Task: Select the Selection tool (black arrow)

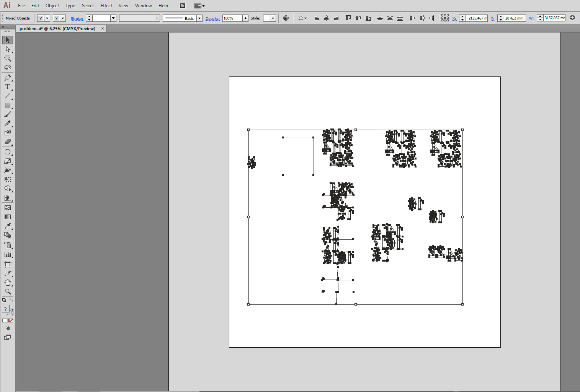Action: click(8, 40)
